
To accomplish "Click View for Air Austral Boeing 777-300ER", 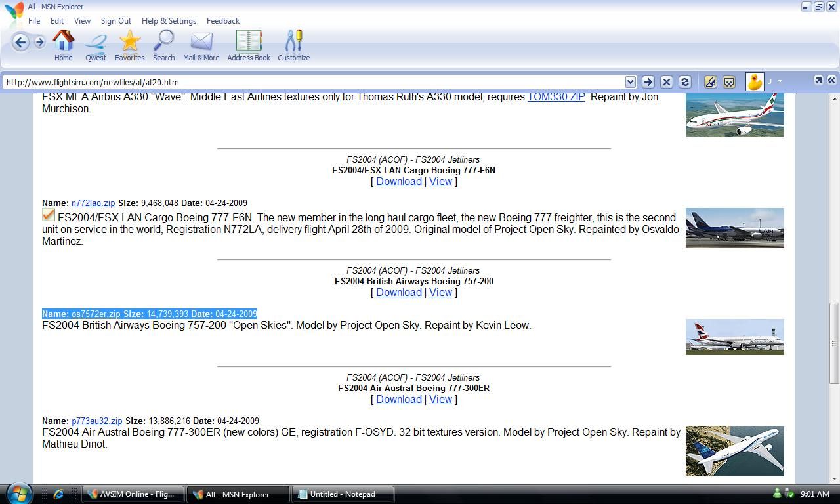I will [440, 400].
